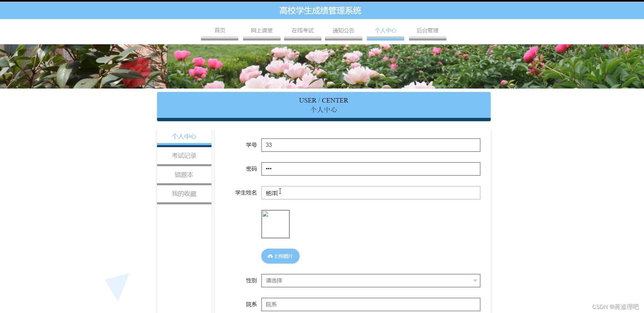644x313 pixels.
Task: Select the 个人中心 sidebar item
Action: 184,137
